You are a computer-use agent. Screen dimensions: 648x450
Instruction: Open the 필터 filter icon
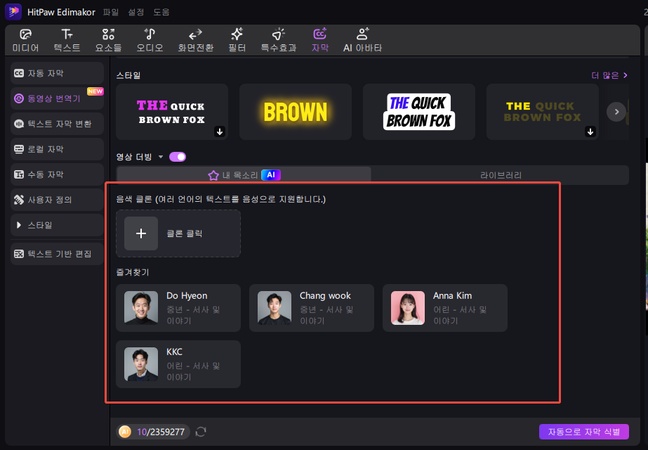(237, 34)
